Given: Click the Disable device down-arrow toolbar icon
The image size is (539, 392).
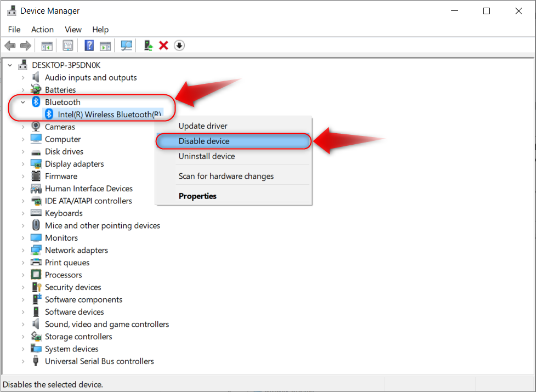Looking at the screenshot, I should click(179, 46).
